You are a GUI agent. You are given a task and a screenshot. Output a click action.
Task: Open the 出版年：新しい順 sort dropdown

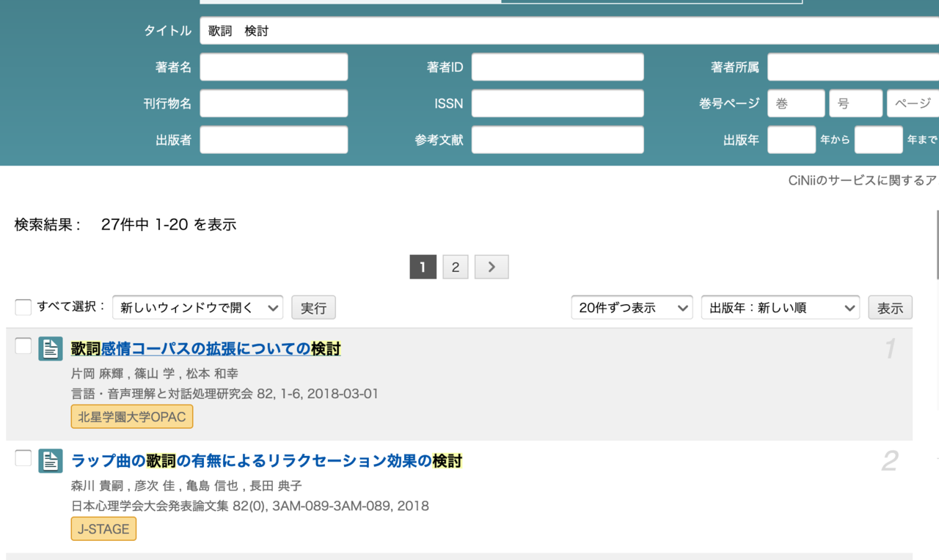pyautogui.click(x=781, y=308)
